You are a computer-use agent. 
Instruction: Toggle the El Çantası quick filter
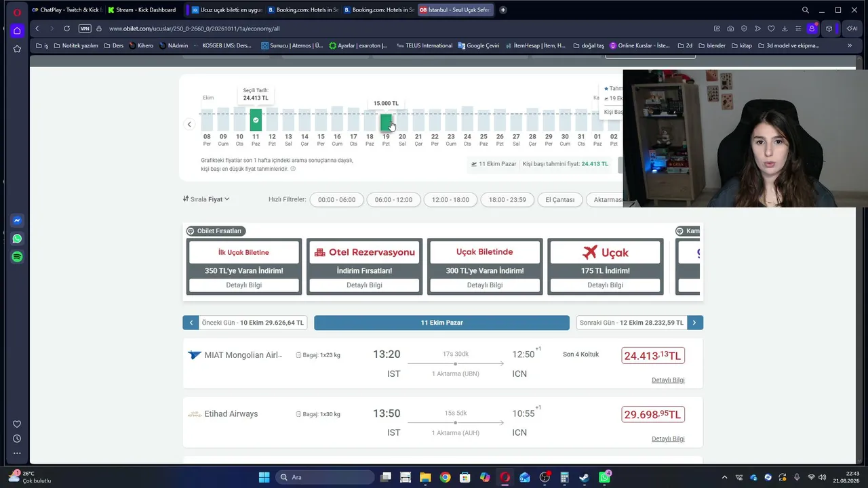pos(560,200)
